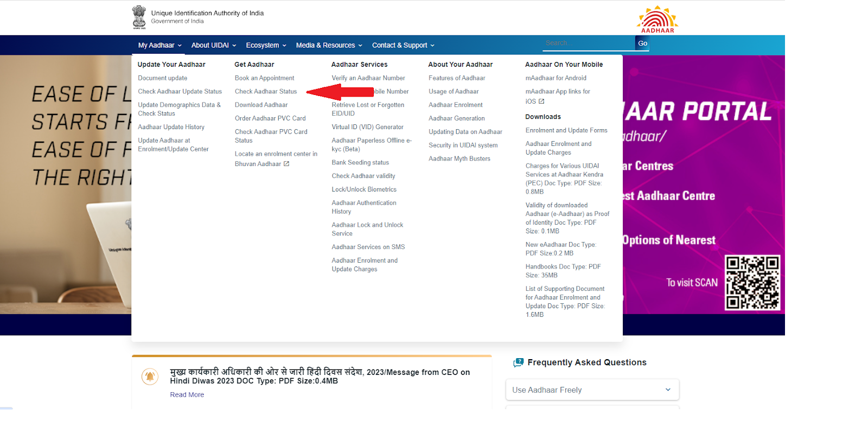Select Lock/Unlock Biometrics
868x433 pixels.
[364, 189]
